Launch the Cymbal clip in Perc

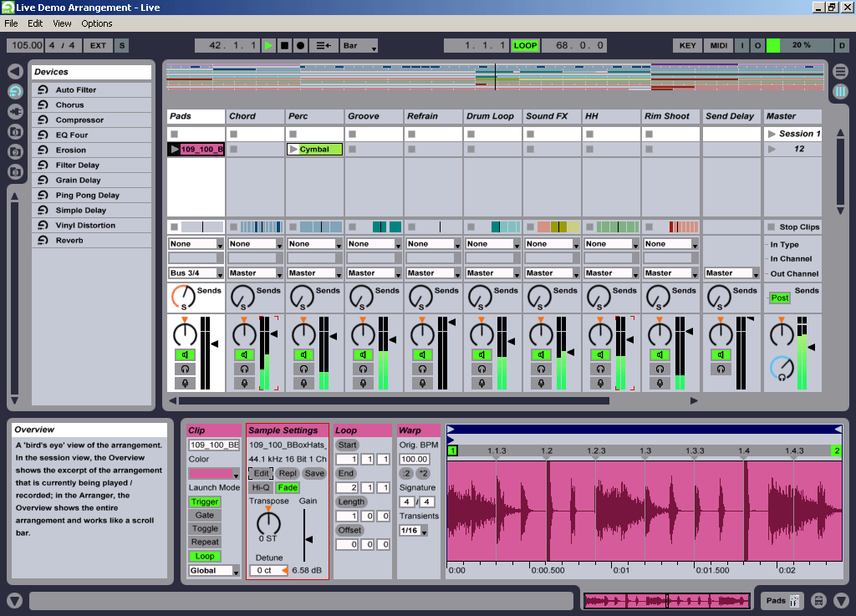pyautogui.click(x=293, y=149)
